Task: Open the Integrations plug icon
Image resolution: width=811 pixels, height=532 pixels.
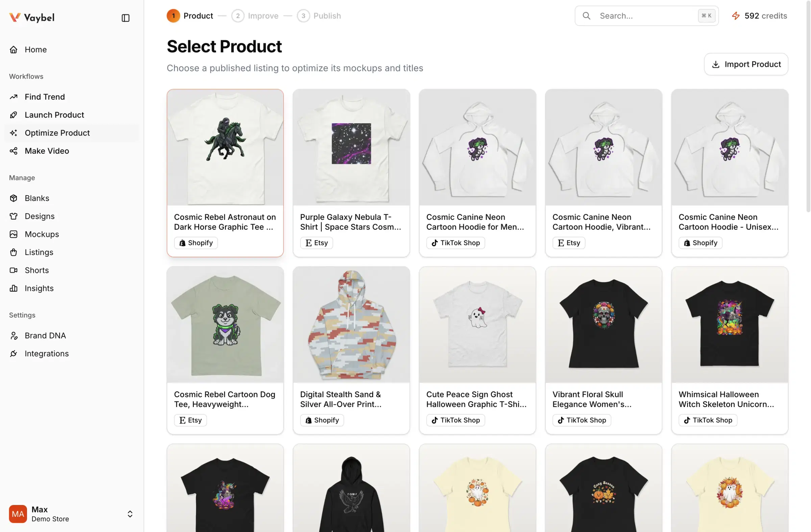Action: pyautogui.click(x=14, y=354)
